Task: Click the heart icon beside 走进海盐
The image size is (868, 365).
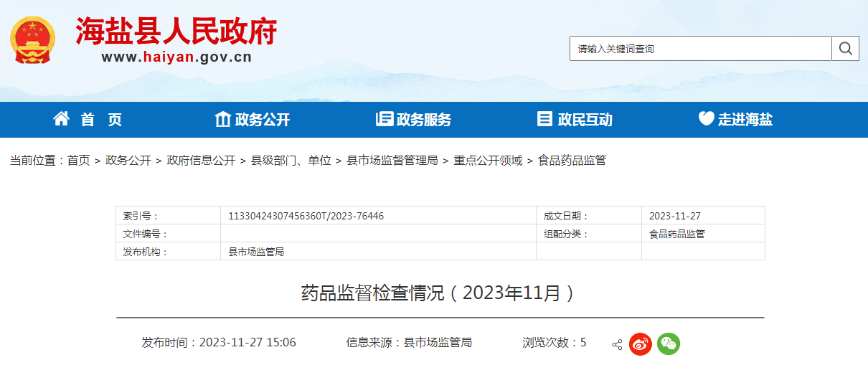Action: tap(707, 119)
